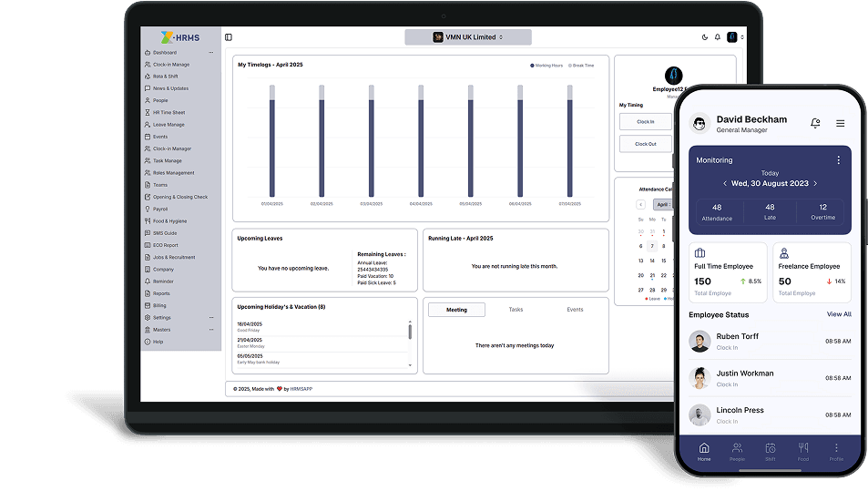
Task: Tap the phone notification bell icon
Action: (815, 123)
